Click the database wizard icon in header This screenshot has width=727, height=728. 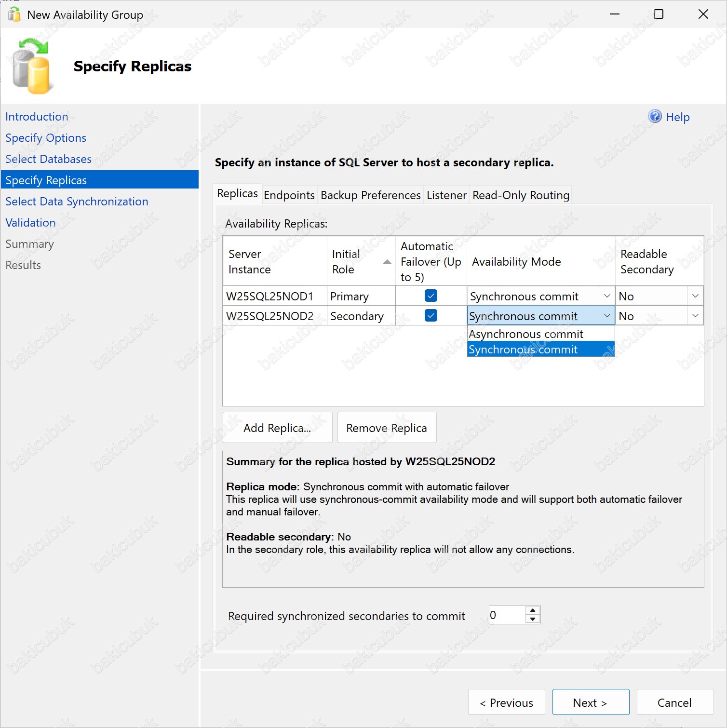pos(31,66)
